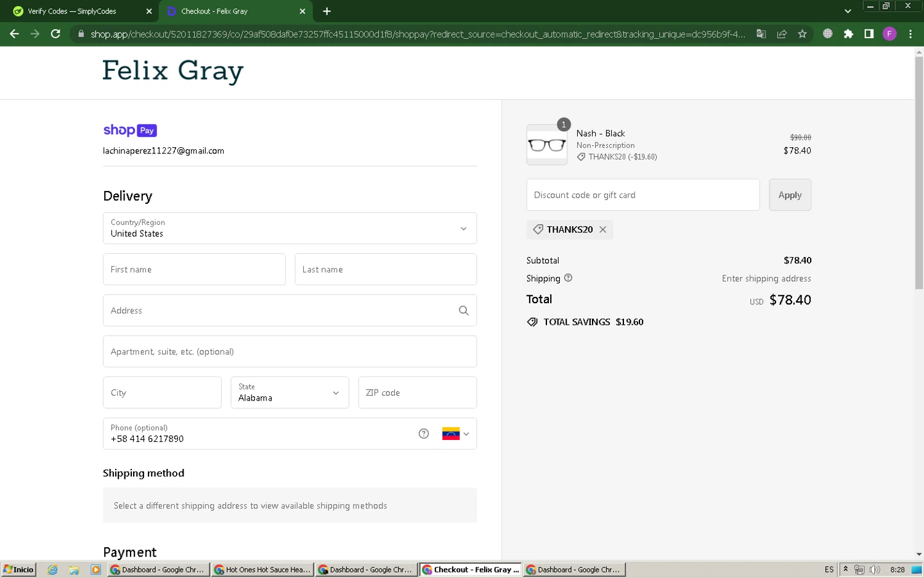Click the network tray icon
Image resolution: width=924 pixels, height=578 pixels.
click(859, 569)
